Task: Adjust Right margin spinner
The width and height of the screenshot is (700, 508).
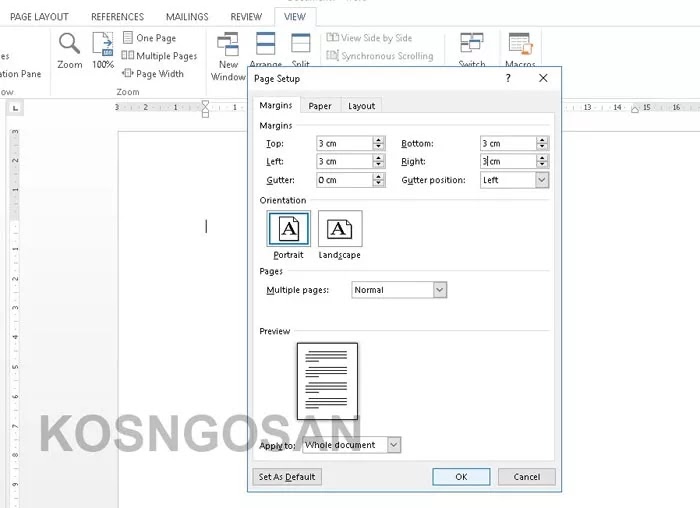Action: point(542,161)
